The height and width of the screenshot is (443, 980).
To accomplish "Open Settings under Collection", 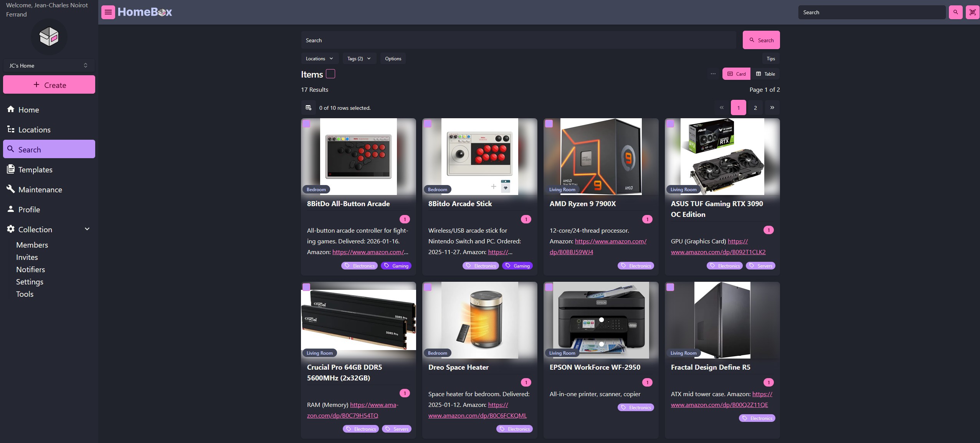I will pyautogui.click(x=30, y=282).
